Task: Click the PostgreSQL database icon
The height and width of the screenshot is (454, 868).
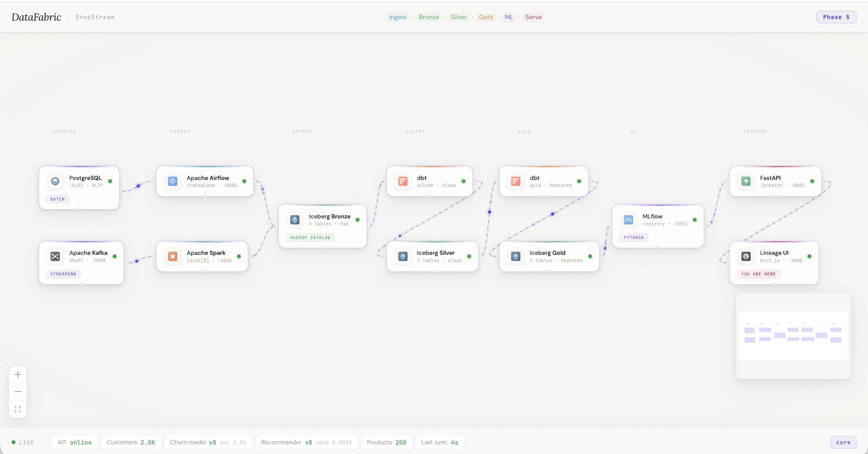Action: click(55, 181)
